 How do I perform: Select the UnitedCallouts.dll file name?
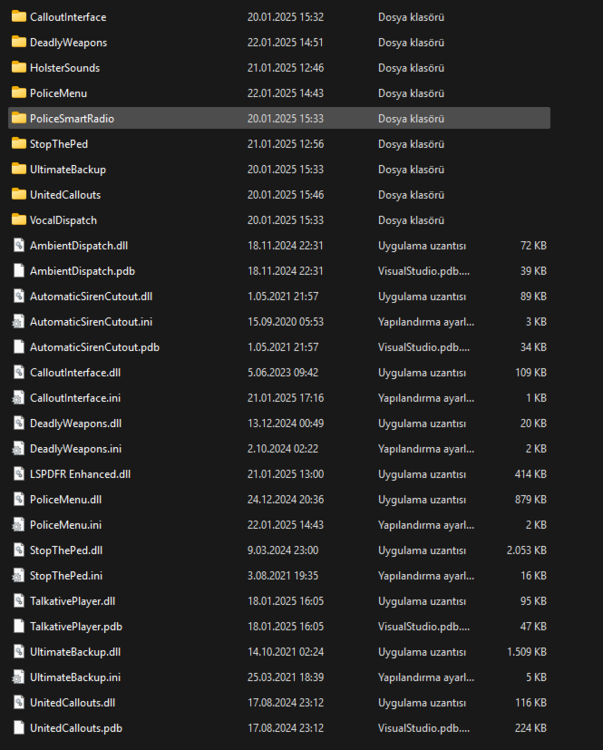[x=72, y=702]
